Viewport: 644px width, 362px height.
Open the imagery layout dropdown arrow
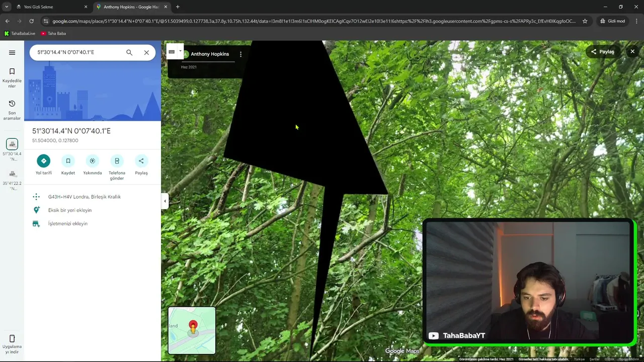click(x=180, y=51)
